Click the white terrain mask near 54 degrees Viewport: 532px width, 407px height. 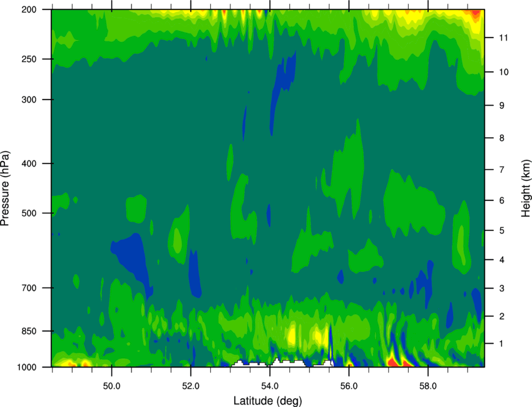[287, 363]
